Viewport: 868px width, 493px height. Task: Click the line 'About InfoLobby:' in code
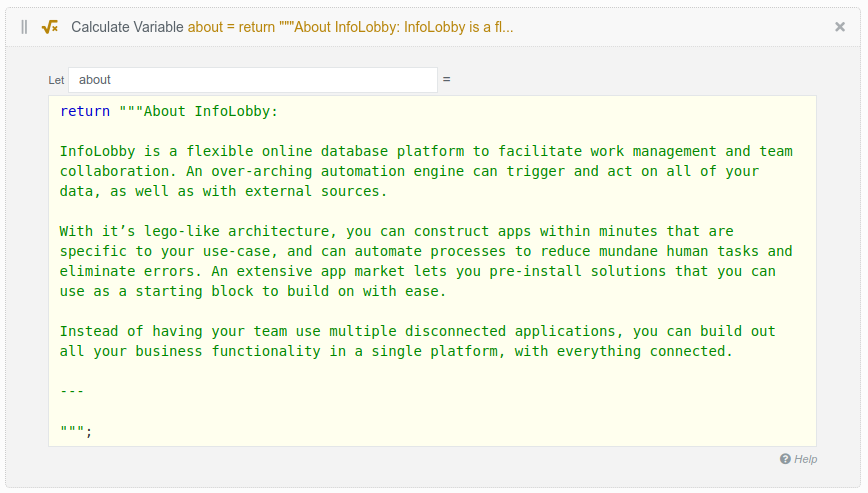210,111
